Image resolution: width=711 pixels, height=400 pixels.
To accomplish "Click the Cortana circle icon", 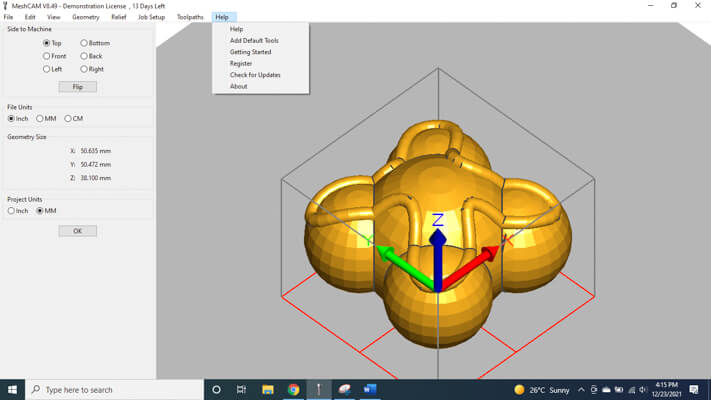I will pos(216,389).
